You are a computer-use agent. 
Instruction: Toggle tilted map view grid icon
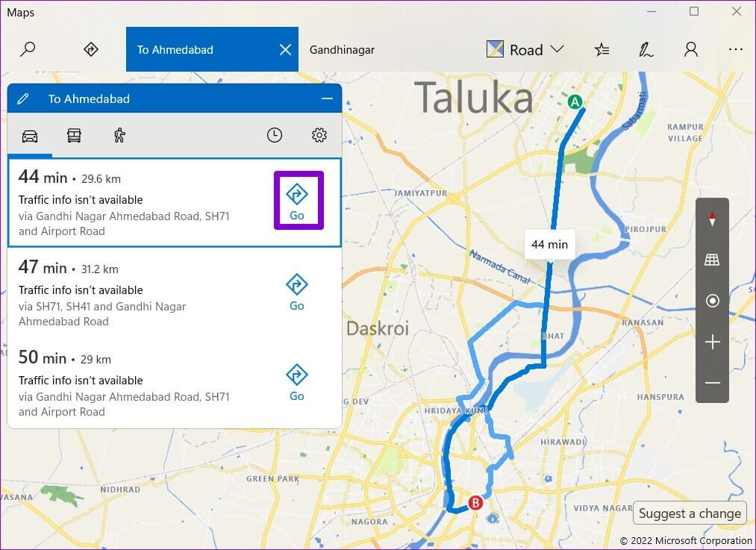point(712,260)
